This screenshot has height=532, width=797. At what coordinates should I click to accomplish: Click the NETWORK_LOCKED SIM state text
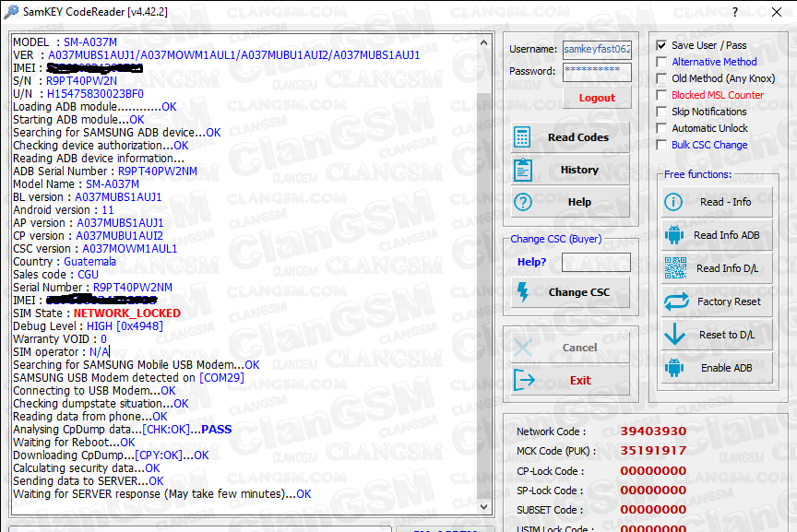(x=127, y=313)
